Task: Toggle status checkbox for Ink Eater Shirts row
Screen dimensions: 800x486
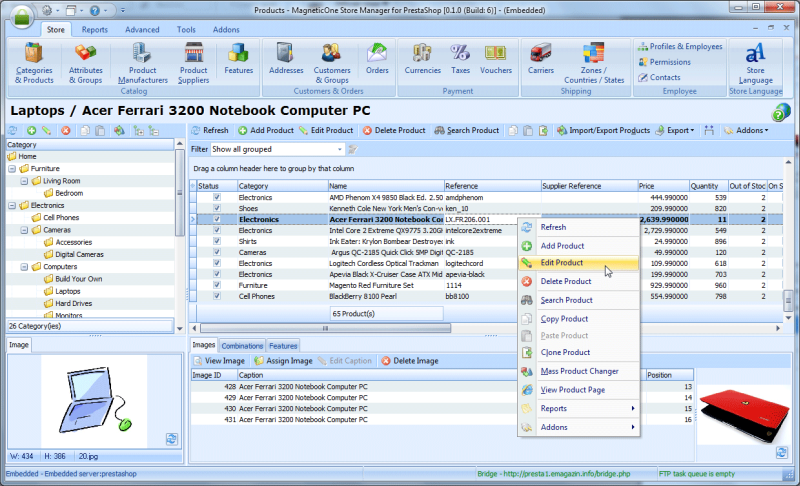Action: click(217, 241)
